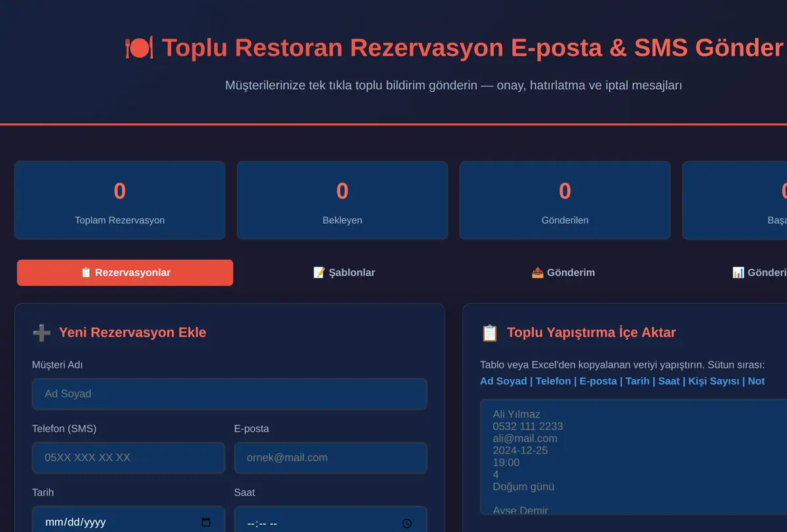Click the Gönderilen stat card
This screenshot has height=532, width=787.
coord(565,201)
